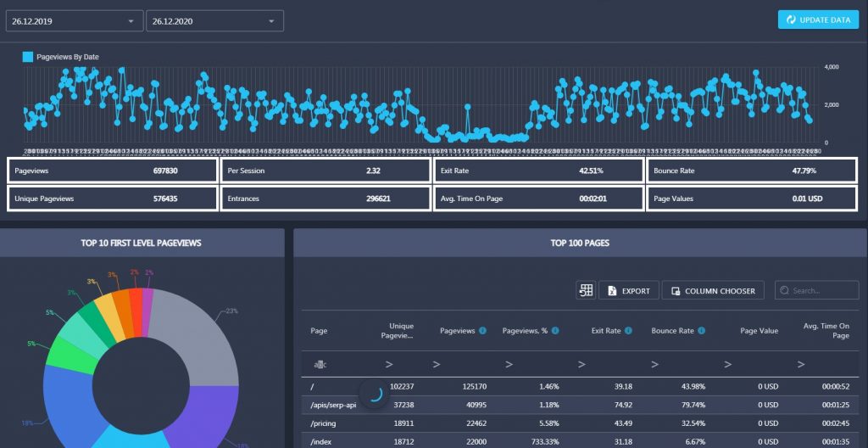Viewport: 868px width, 448px height.
Task: Click the Unique Pageviews 576435 stat card
Action: pyautogui.click(x=113, y=199)
